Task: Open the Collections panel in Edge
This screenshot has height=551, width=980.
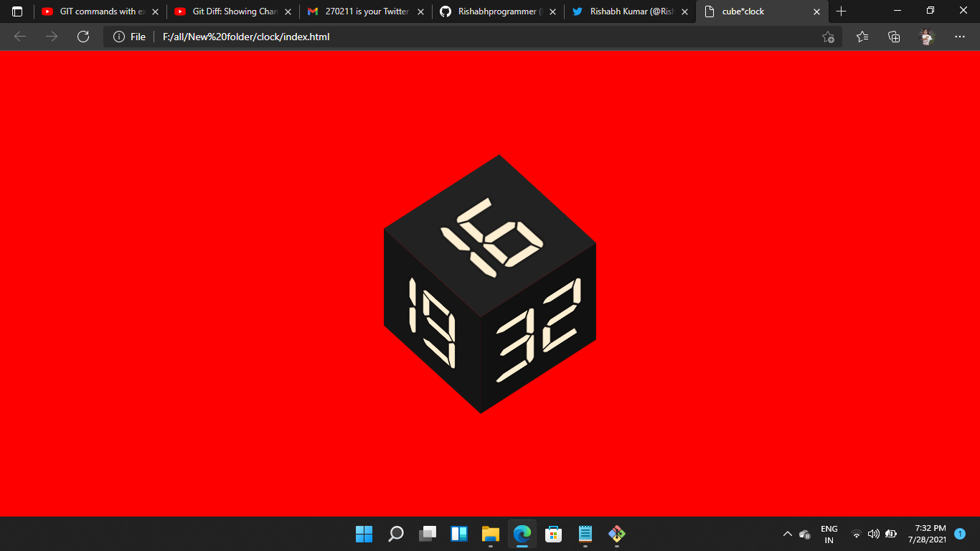Action: coord(894,36)
